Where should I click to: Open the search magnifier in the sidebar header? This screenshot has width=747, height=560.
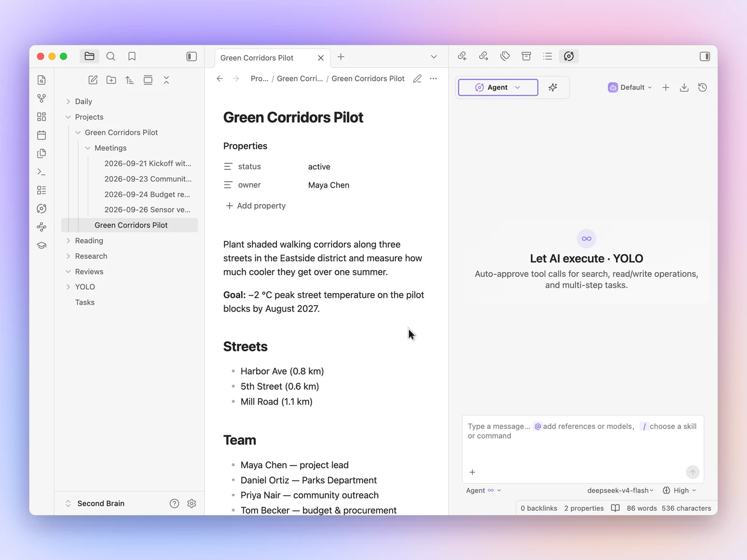tap(110, 57)
